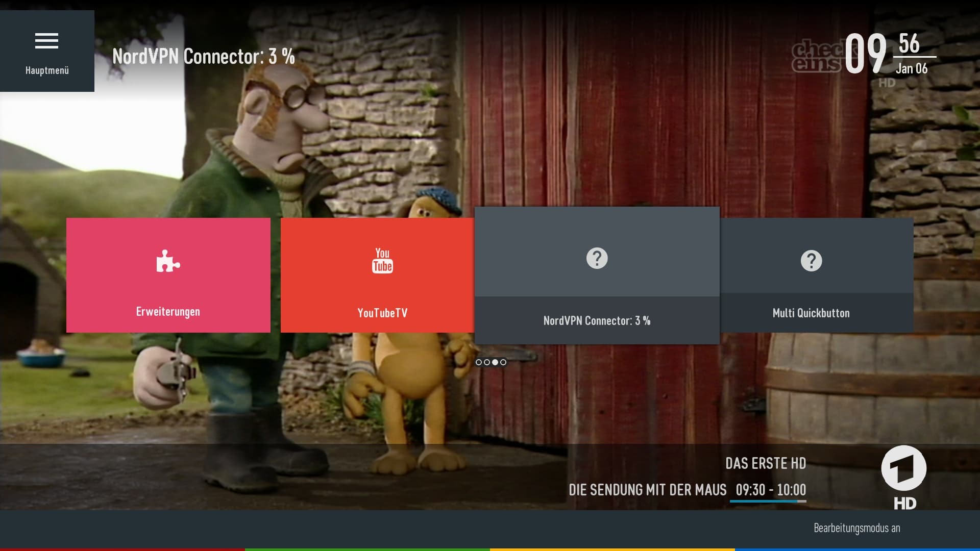Launch the YouTubeTV tile

coord(377,275)
